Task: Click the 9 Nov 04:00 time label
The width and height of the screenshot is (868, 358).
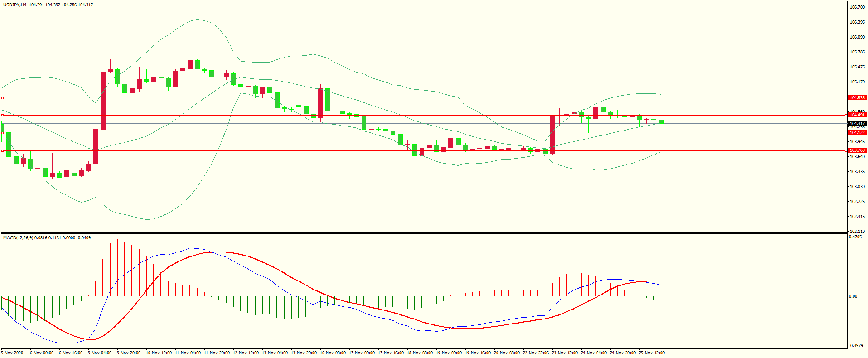Action: tap(100, 353)
